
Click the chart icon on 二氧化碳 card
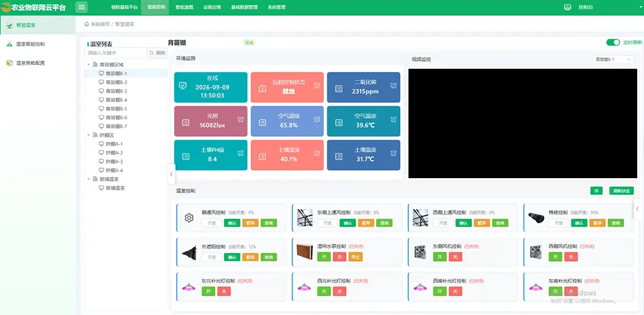coord(393,86)
